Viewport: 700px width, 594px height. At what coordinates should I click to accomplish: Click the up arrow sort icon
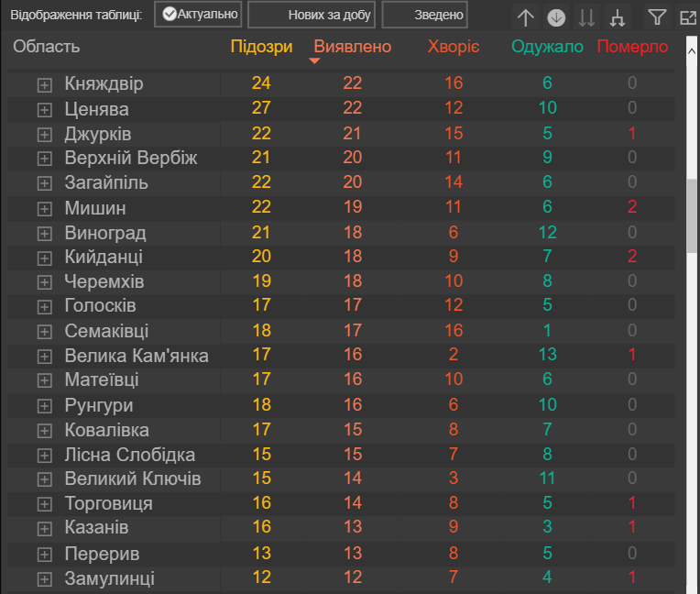point(525,16)
